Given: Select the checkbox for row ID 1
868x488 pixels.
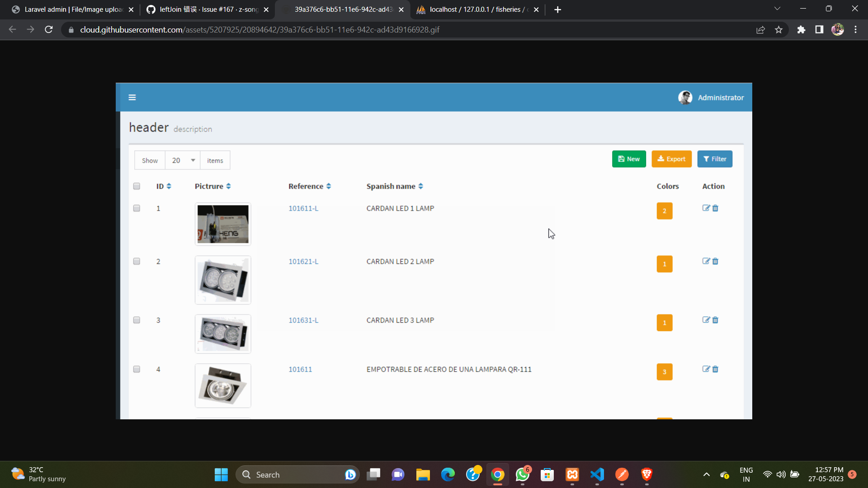Looking at the screenshot, I should click(136, 208).
